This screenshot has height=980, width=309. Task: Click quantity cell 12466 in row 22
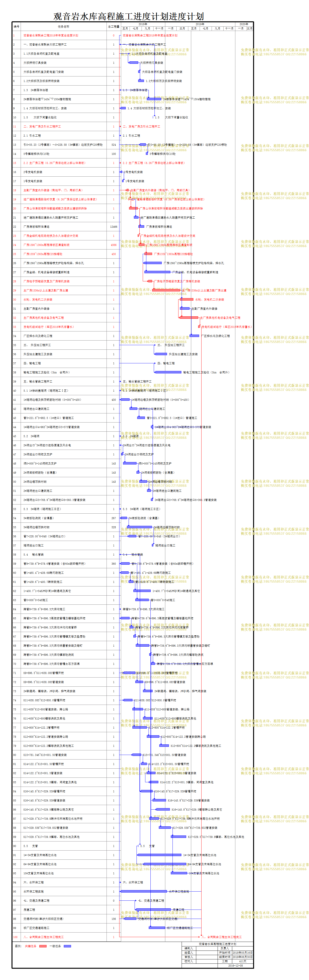113,227
